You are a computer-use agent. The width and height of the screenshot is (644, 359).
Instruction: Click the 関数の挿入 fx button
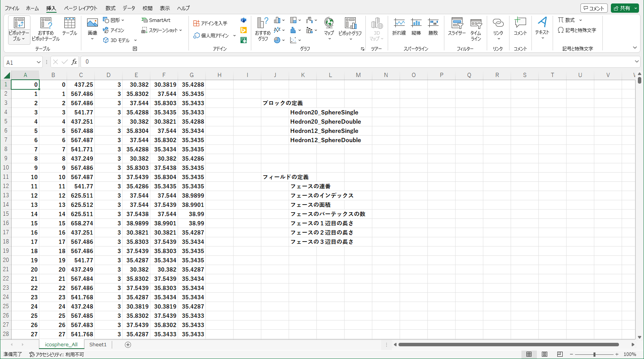click(x=74, y=62)
